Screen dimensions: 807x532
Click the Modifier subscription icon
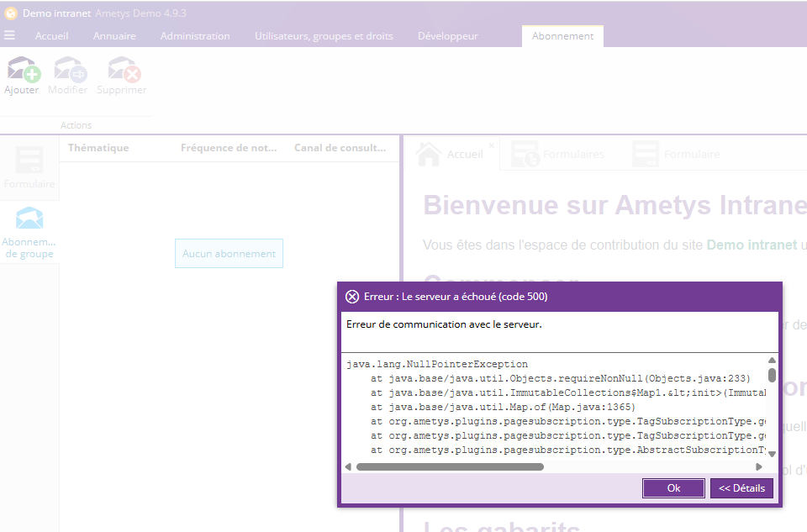(x=67, y=70)
